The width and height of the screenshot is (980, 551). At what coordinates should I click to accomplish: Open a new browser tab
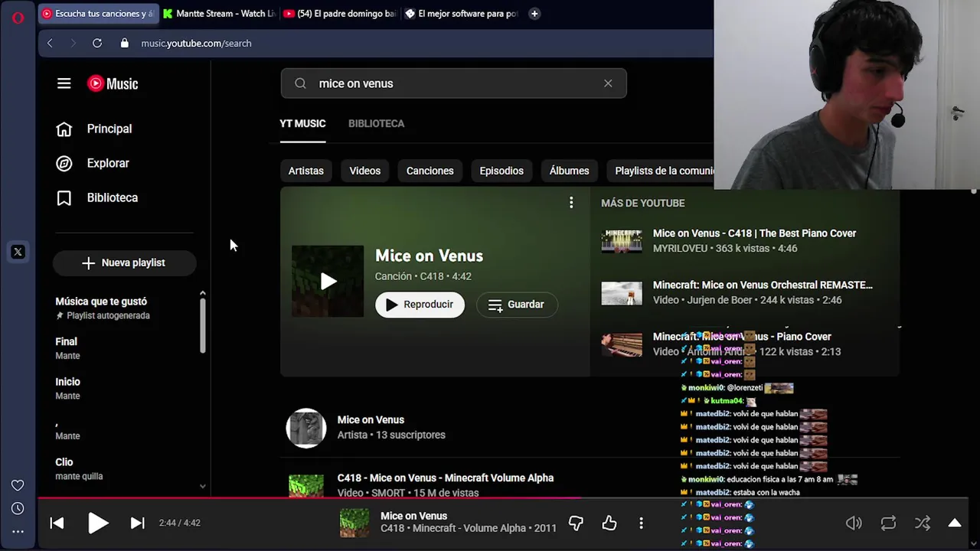point(534,13)
